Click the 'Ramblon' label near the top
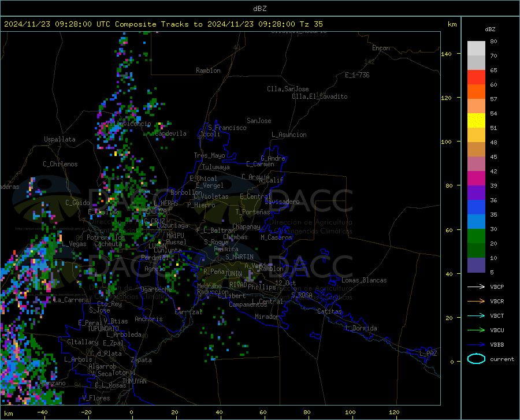Viewport: 520px width, 420px height. coord(208,70)
